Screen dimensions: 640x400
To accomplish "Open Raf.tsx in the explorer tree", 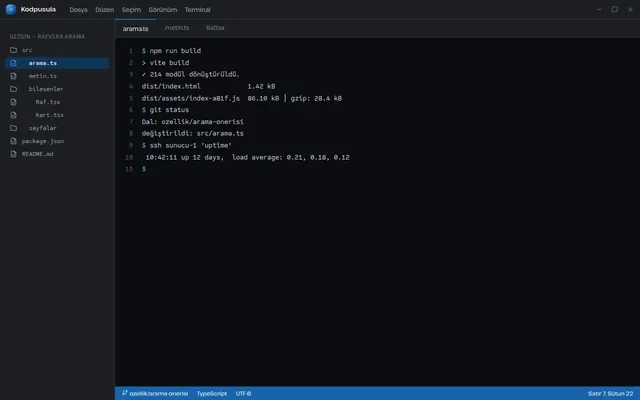I will (x=57, y=102).
